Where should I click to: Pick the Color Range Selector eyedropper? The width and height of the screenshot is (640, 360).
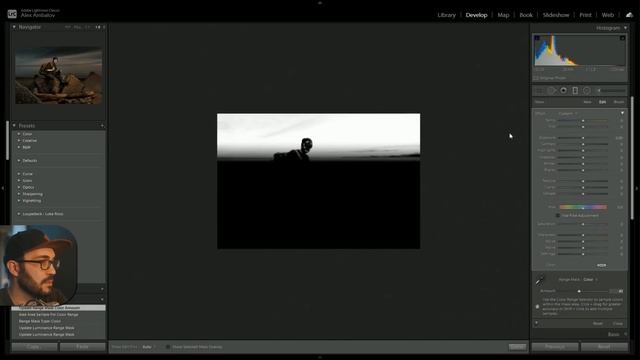click(x=540, y=280)
